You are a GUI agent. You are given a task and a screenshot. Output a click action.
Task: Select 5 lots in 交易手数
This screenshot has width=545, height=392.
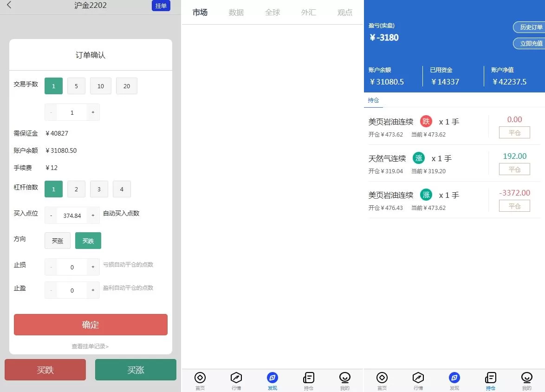[76, 86]
